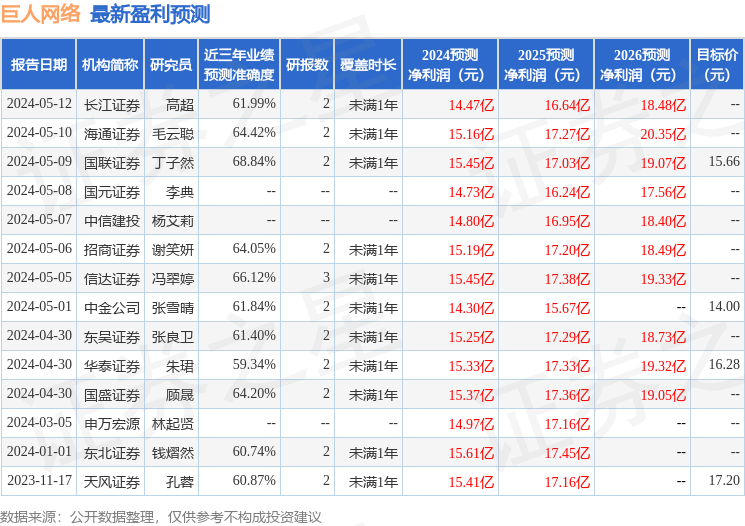The image size is (745, 526).
Task: Click 2025 forecast 17.36亿
Action: pyautogui.click(x=567, y=395)
